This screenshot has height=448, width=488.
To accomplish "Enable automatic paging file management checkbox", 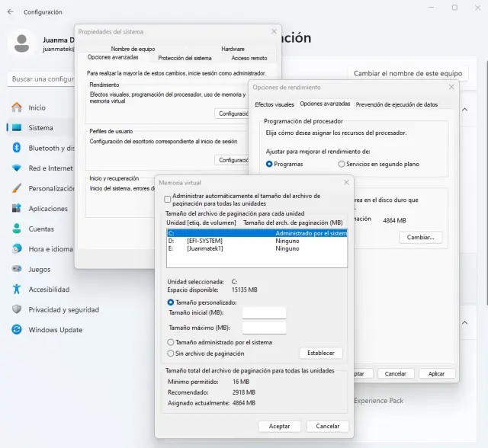I will [x=168, y=199].
